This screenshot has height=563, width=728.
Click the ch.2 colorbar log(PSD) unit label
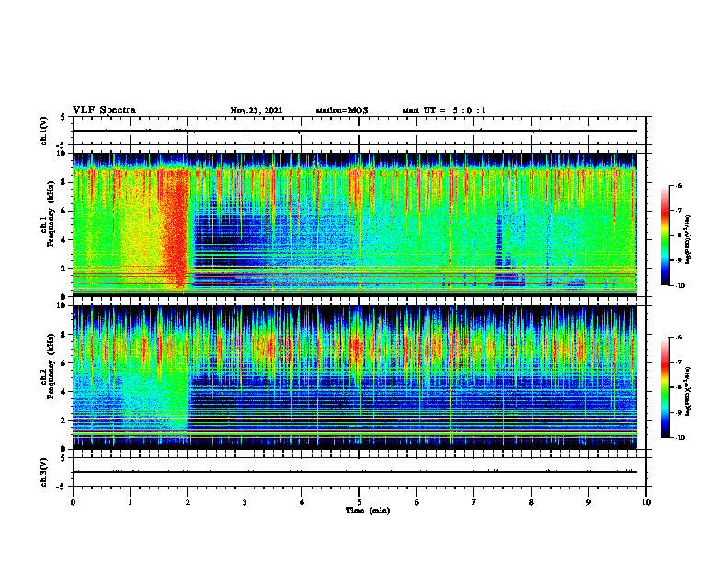[688, 391]
